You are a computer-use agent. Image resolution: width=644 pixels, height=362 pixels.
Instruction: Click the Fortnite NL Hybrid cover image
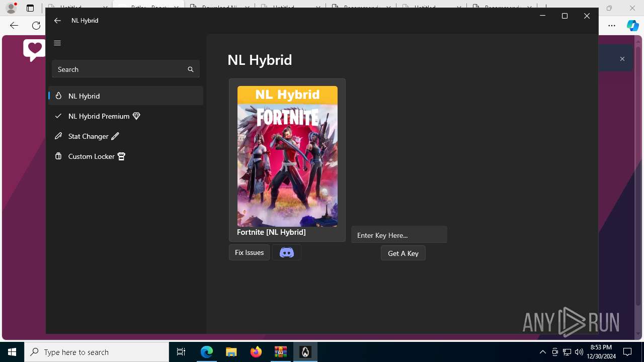pos(287,156)
